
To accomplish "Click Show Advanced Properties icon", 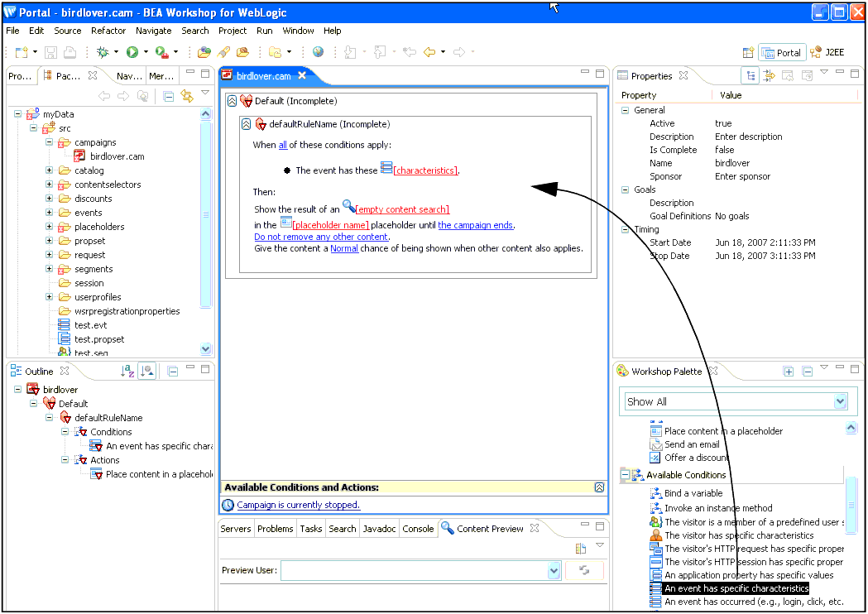I will click(x=770, y=76).
